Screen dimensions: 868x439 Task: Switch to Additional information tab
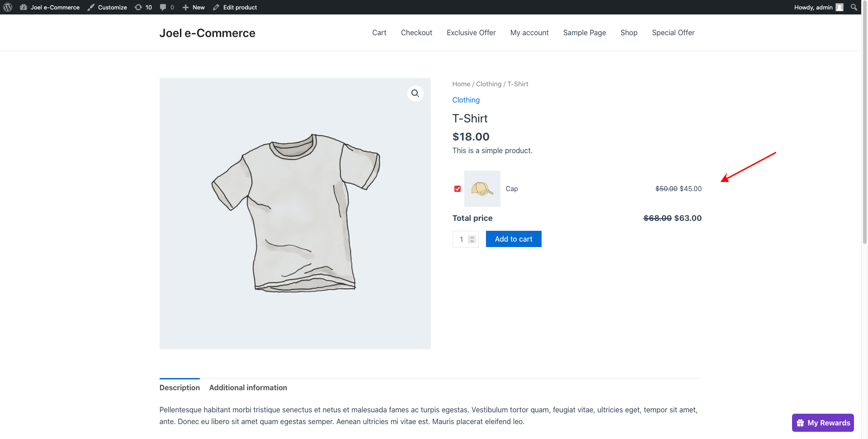[248, 388]
